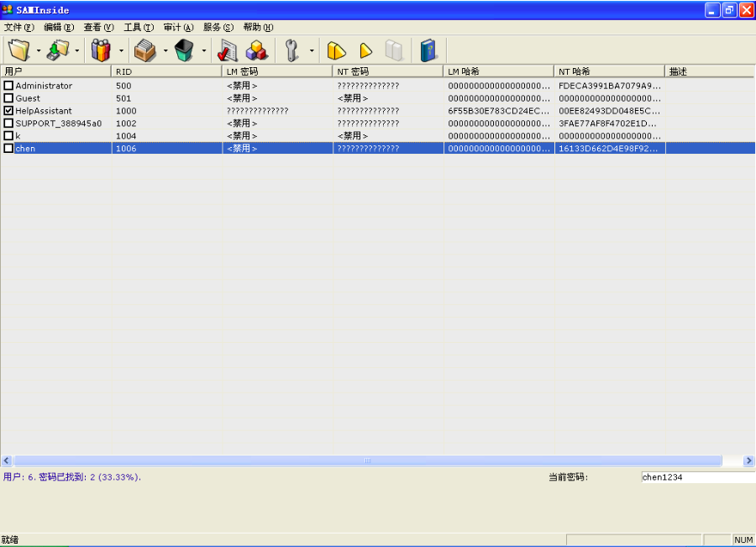This screenshot has height=547, width=756.
Task: Expand dropdown arrow beside wrench icon
Action: 312,50
